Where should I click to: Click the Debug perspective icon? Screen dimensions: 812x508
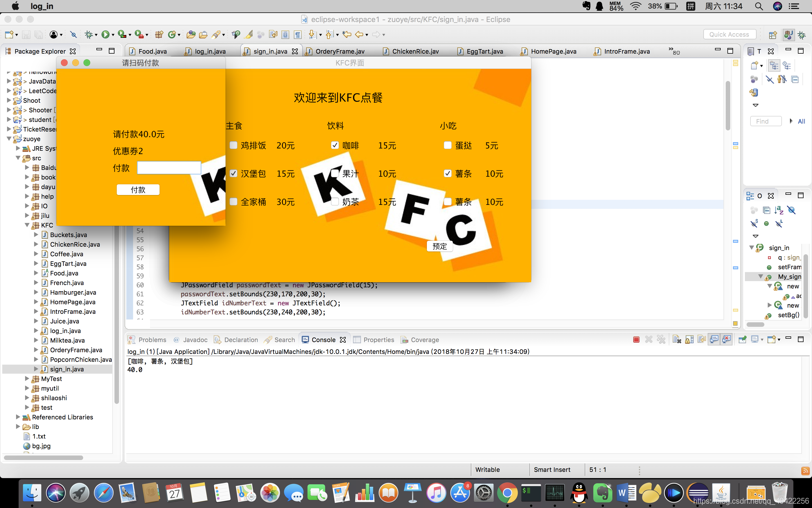click(802, 35)
